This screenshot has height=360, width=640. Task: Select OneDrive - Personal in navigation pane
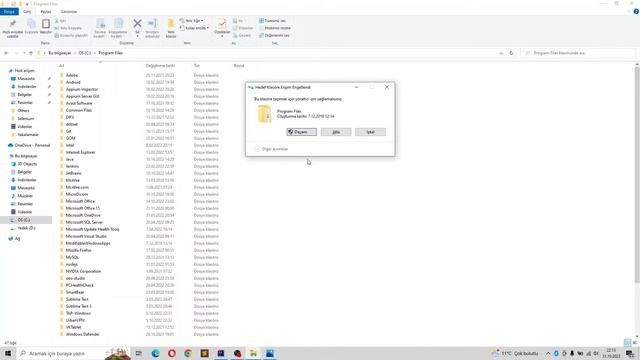32,145
